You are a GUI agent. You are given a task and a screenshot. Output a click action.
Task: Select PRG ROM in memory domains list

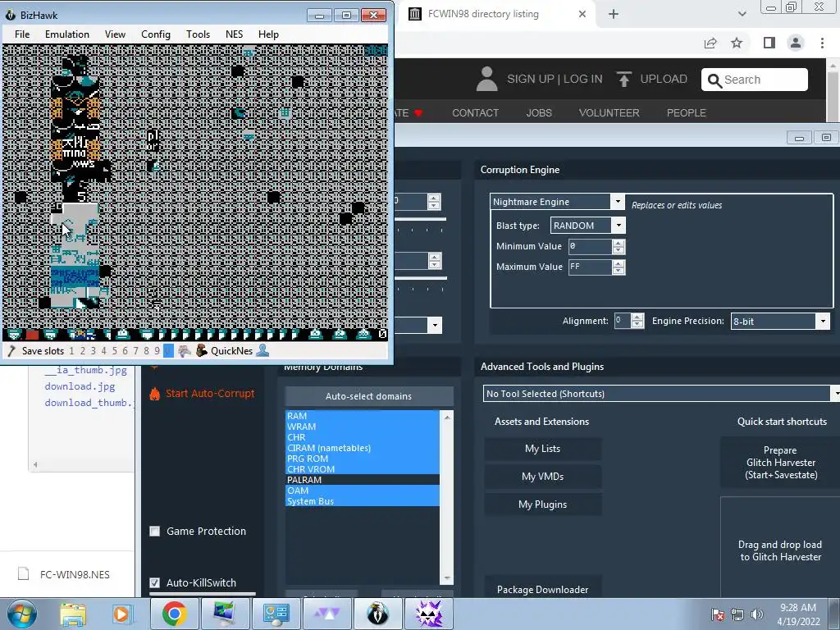coord(362,459)
